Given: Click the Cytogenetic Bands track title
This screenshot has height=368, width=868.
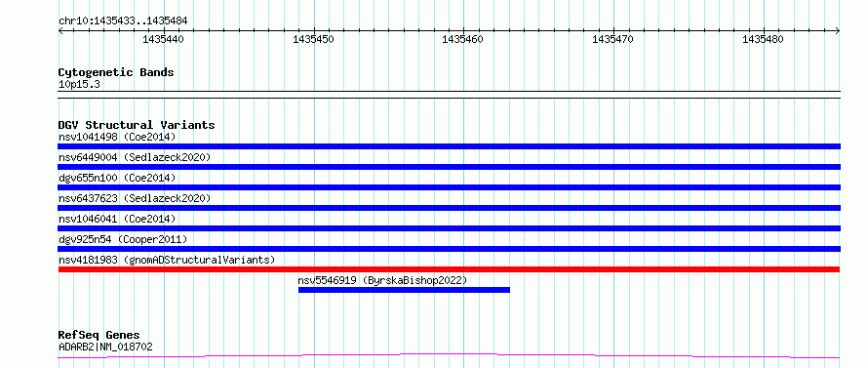Looking at the screenshot, I should point(116,72).
